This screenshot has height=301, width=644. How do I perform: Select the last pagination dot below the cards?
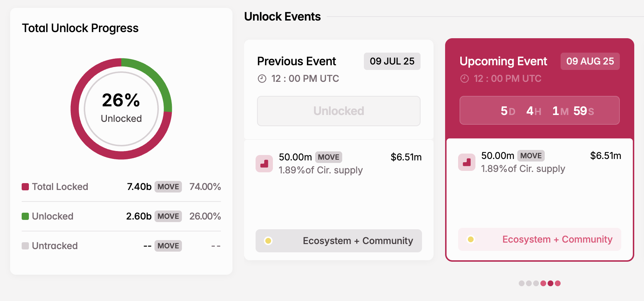(557, 283)
